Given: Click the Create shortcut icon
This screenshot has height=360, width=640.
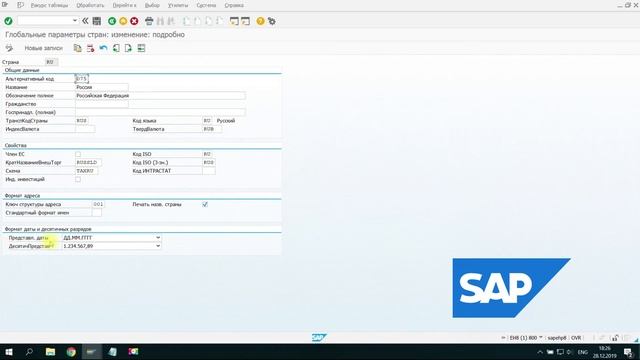Looking at the screenshot, I should [245, 21].
